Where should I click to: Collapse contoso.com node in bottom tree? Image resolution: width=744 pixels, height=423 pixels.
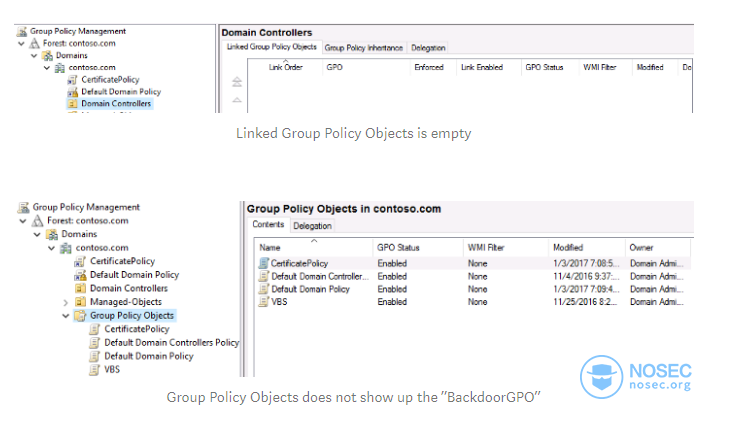[51, 248]
